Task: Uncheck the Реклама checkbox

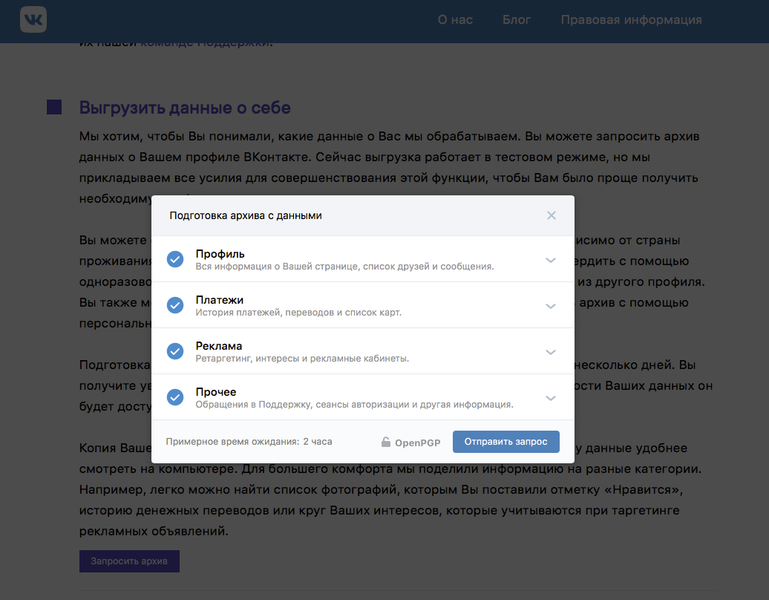Action: (175, 351)
